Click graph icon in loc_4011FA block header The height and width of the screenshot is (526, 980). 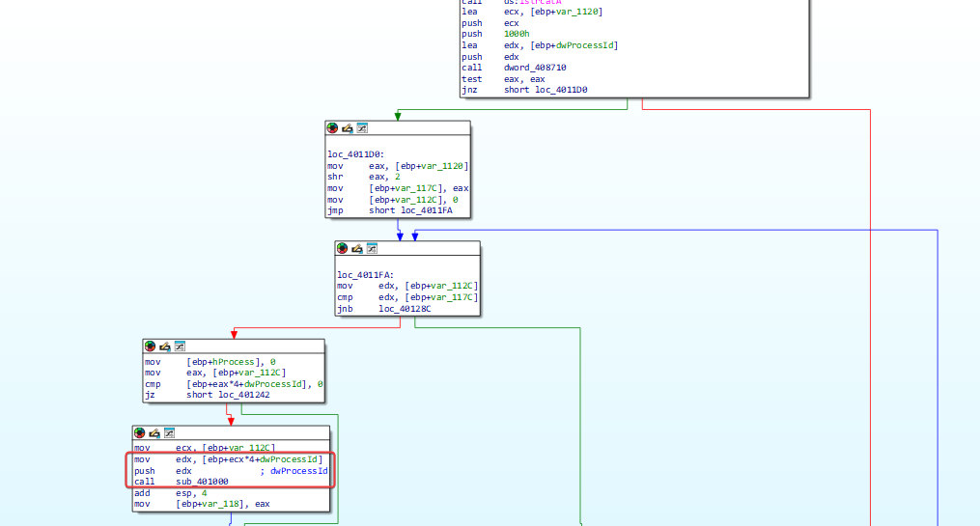coord(372,249)
